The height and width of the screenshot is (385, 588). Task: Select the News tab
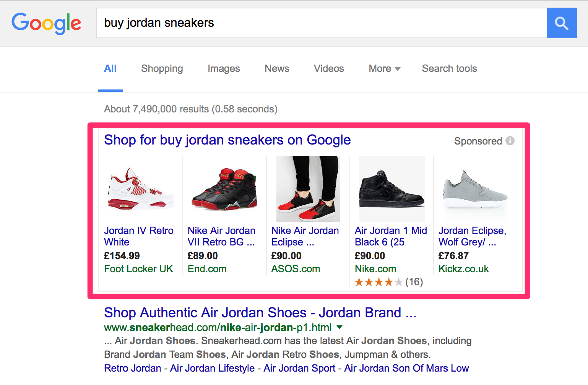point(276,69)
